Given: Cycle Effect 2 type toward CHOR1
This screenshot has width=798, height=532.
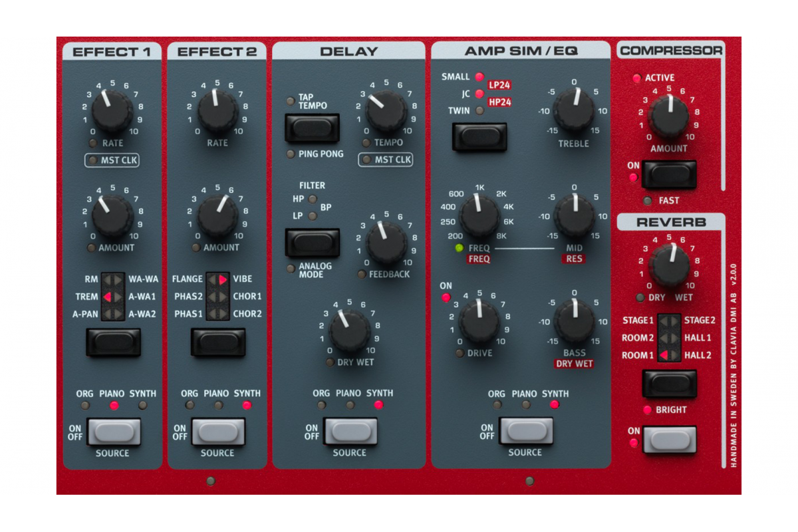Looking at the screenshot, I should point(217,343).
